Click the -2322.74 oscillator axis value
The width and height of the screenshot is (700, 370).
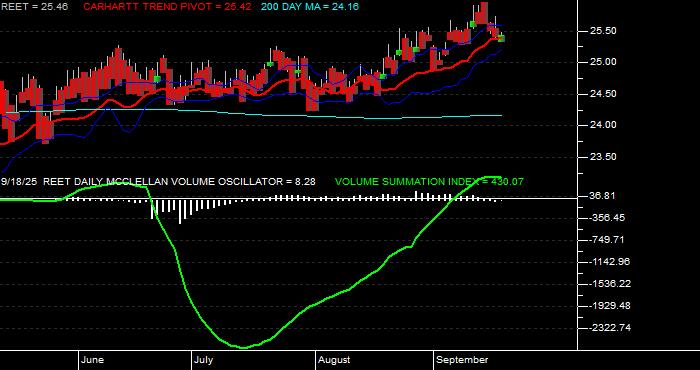coord(609,328)
